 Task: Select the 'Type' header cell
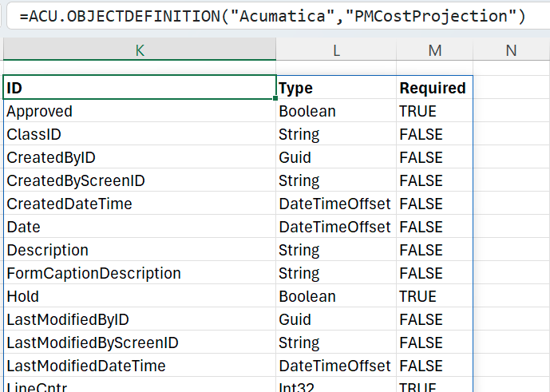pos(336,87)
